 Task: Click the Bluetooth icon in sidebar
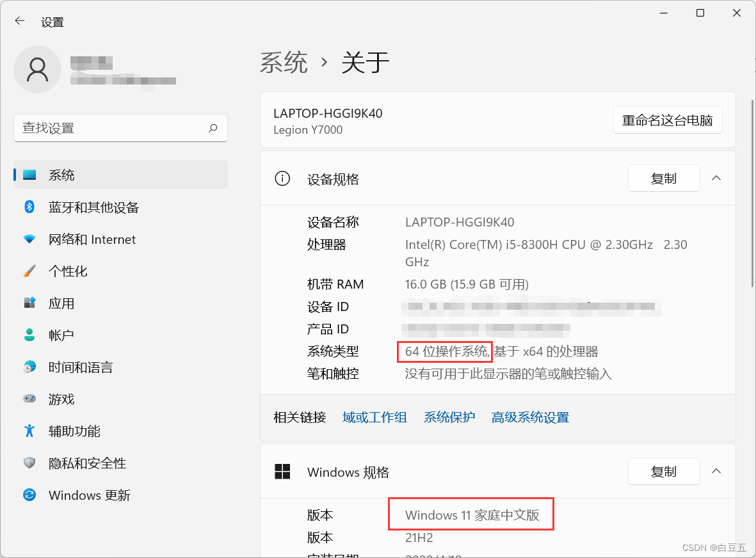pos(29,207)
